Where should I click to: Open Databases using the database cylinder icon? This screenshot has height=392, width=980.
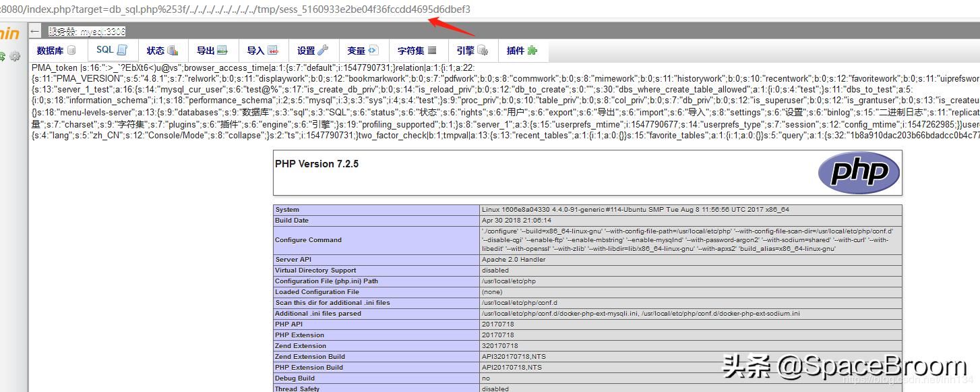pyautogui.click(x=71, y=51)
